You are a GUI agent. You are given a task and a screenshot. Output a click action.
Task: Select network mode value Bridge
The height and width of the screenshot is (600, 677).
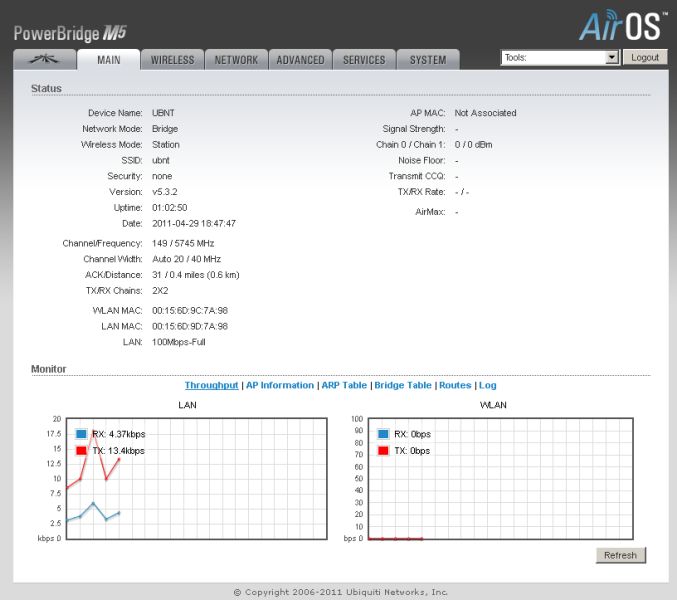coord(165,129)
